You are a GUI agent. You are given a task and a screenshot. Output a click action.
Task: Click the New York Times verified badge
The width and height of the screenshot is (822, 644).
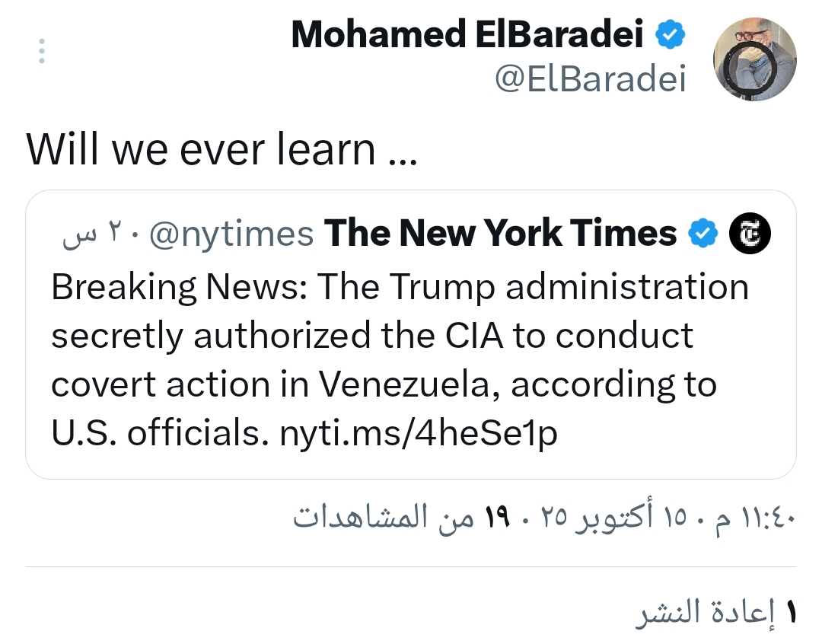[703, 234]
